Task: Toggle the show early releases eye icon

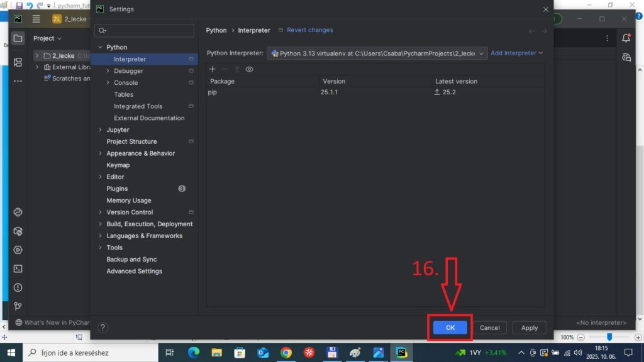Action: coord(250,69)
